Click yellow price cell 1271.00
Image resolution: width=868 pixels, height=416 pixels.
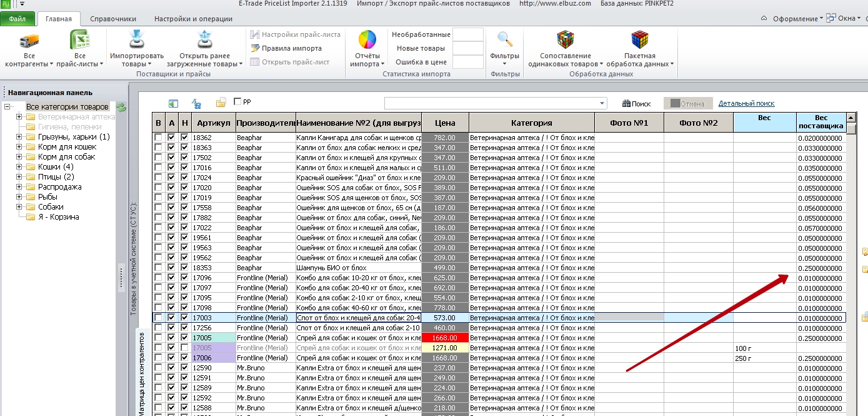tap(445, 348)
